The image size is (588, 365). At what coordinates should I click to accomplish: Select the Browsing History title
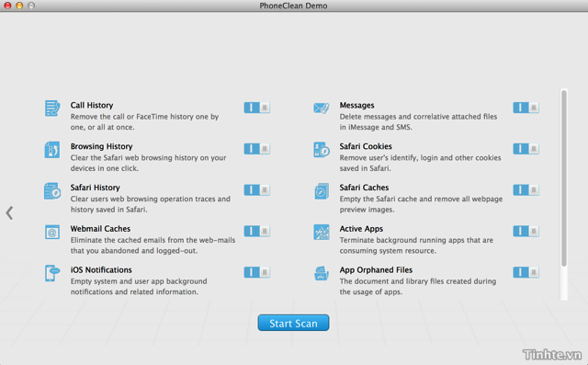click(102, 146)
